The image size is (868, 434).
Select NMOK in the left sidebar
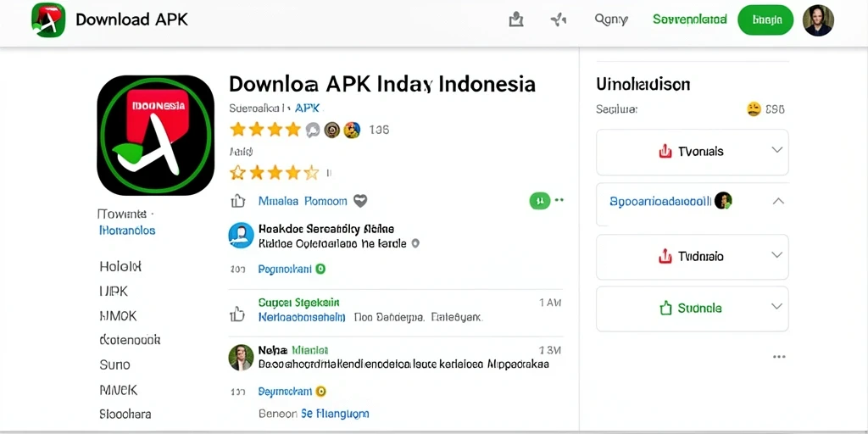(x=118, y=316)
